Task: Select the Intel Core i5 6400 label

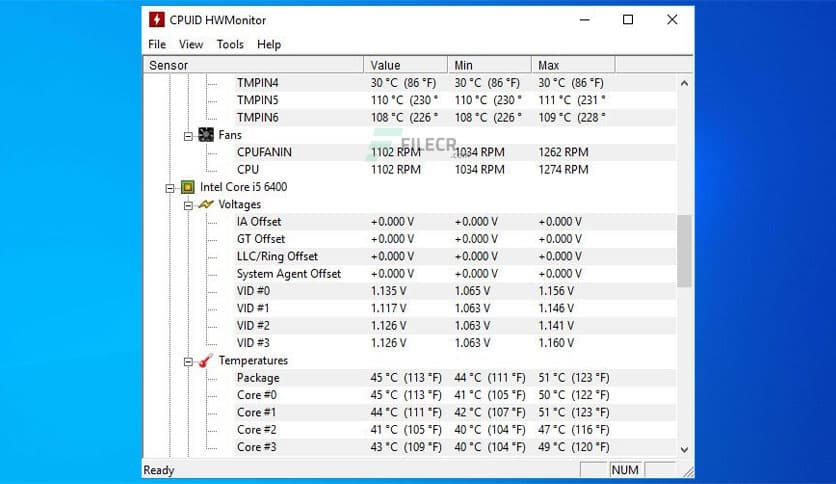Action: (x=243, y=187)
